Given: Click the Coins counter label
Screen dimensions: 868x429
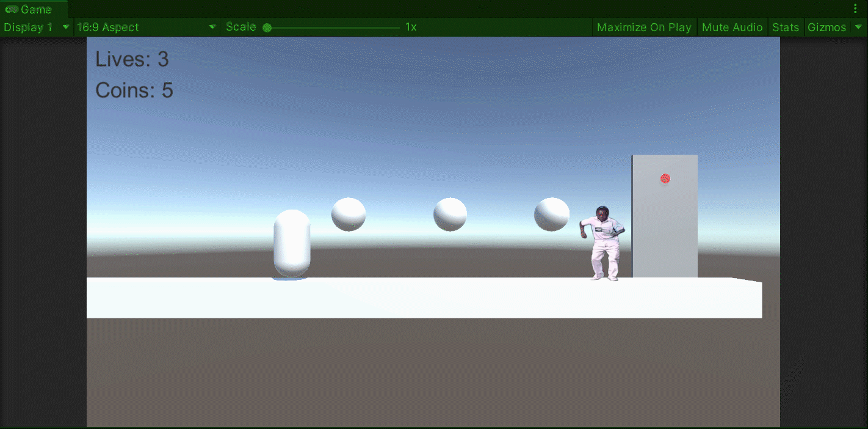Looking at the screenshot, I should tap(134, 90).
